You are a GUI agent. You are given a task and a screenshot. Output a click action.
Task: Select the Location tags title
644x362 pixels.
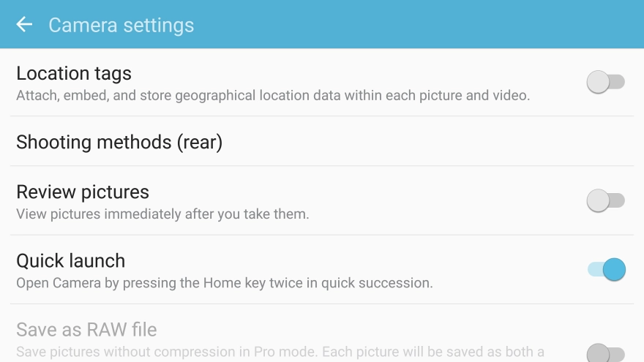(x=74, y=73)
